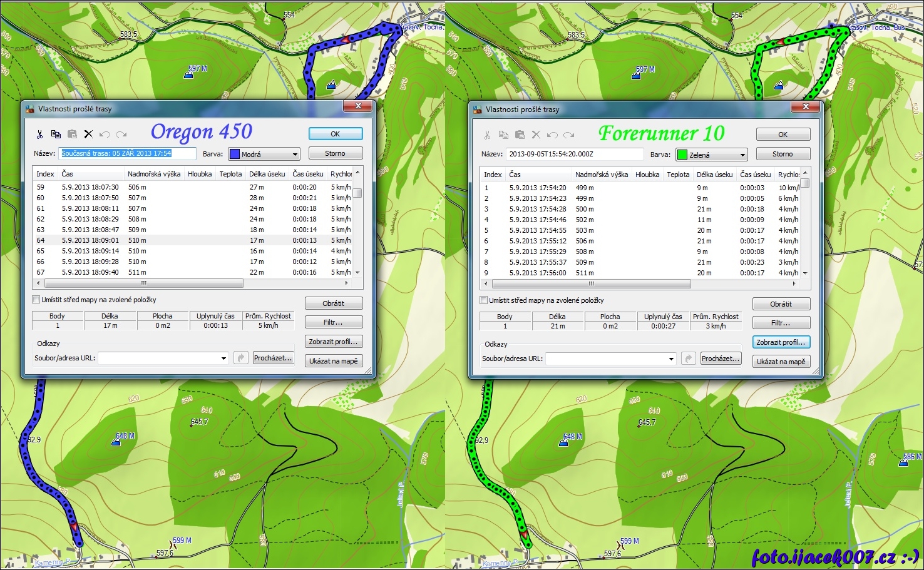
Task: Click the blue color swatch next to Modrá
Action: coord(235,155)
